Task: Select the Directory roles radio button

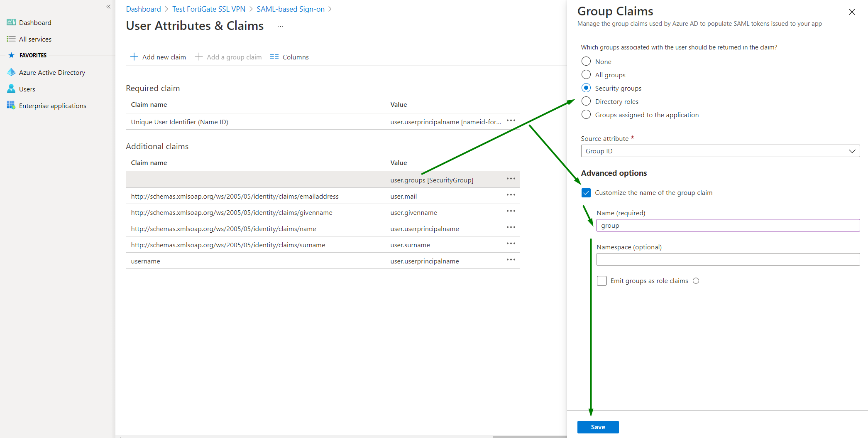Action: point(586,101)
